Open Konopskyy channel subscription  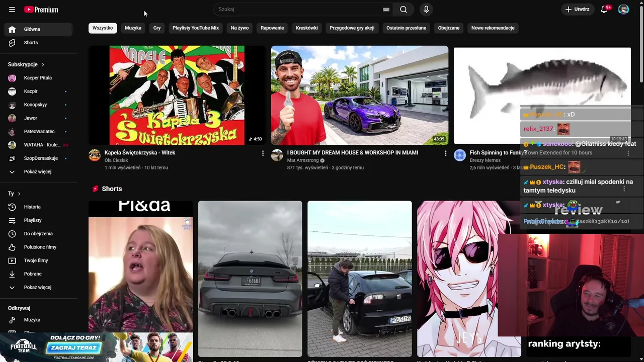pos(38,105)
